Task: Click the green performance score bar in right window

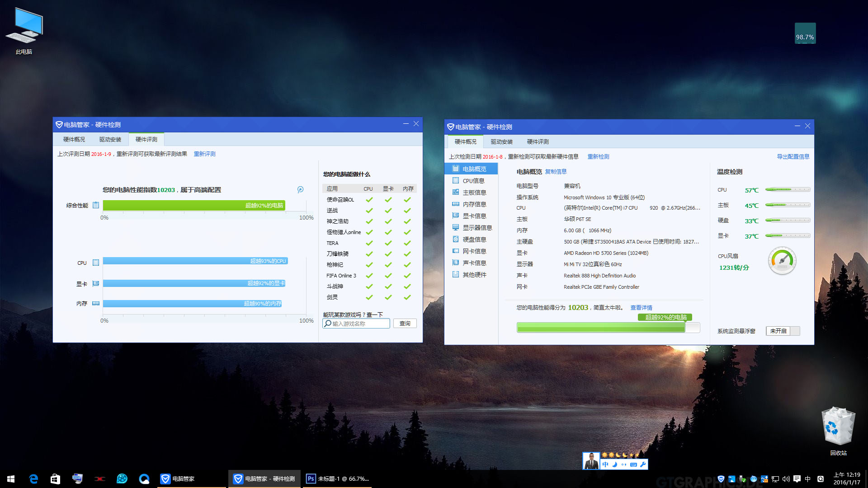Action: 608,328
